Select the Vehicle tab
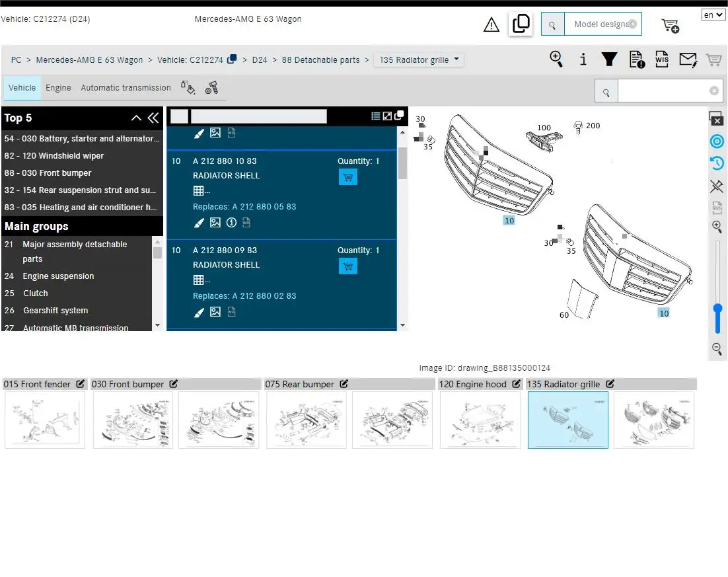Screen dimensions: 728x577 click(22, 88)
